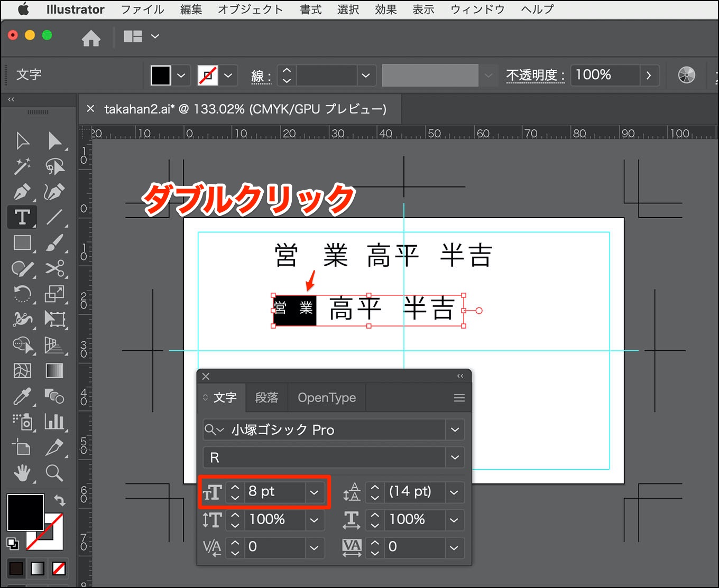The image size is (719, 588).
Task: Set color mode to solid Color
Action: tap(16, 568)
